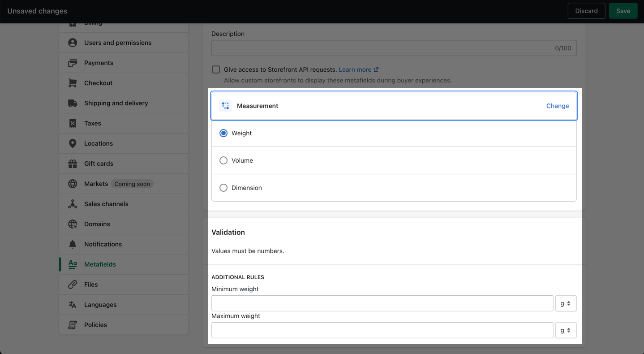
Task: Click Change to pick another type
Action: (558, 106)
